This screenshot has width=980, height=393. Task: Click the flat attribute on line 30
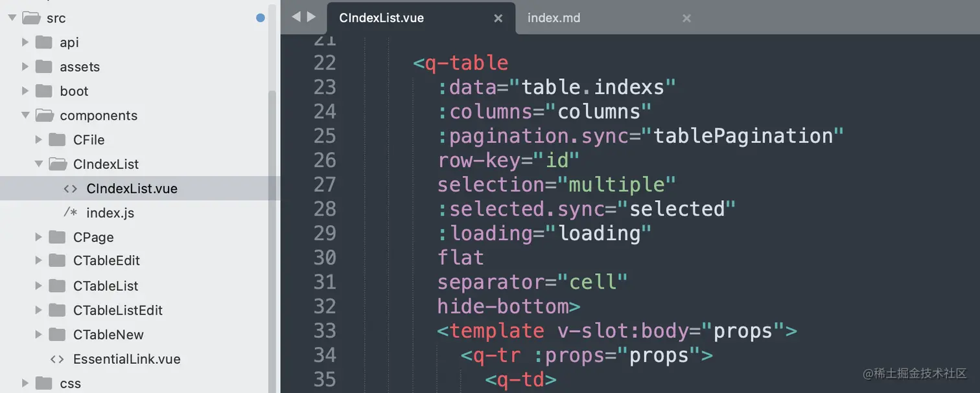461,258
